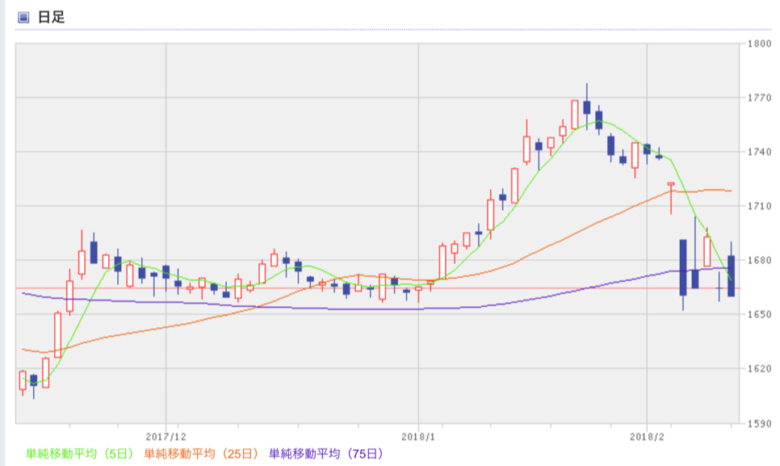Click the 1770 price axis label
Viewport: 780px width, 466px height.
[760, 97]
